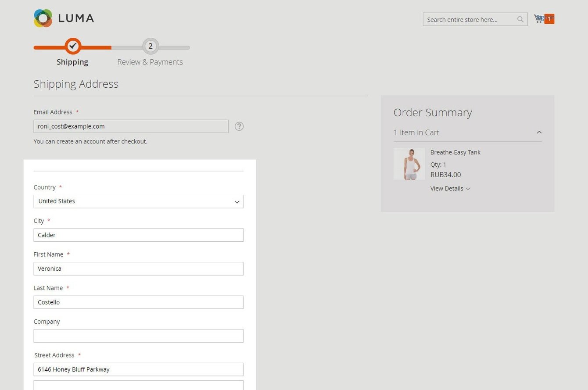Screen dimensions: 588x390
Task: Go to the Review & Payments step
Action: pos(150,62)
